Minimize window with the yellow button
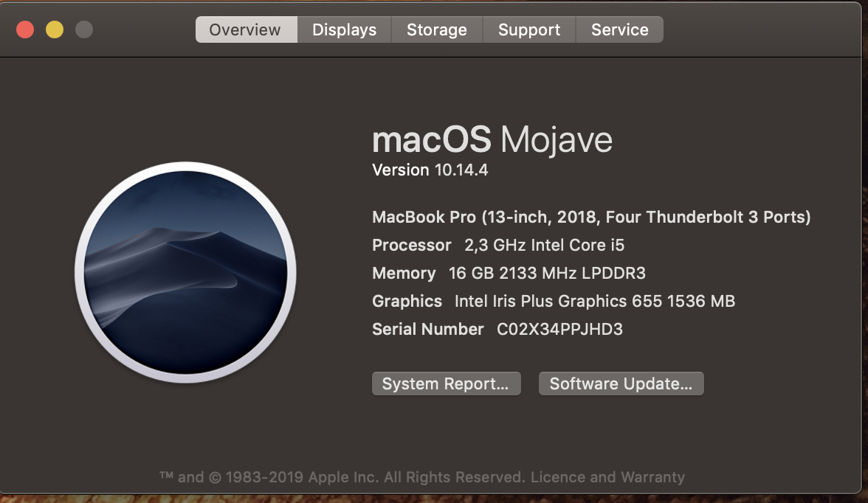The width and height of the screenshot is (868, 503). 55,30
